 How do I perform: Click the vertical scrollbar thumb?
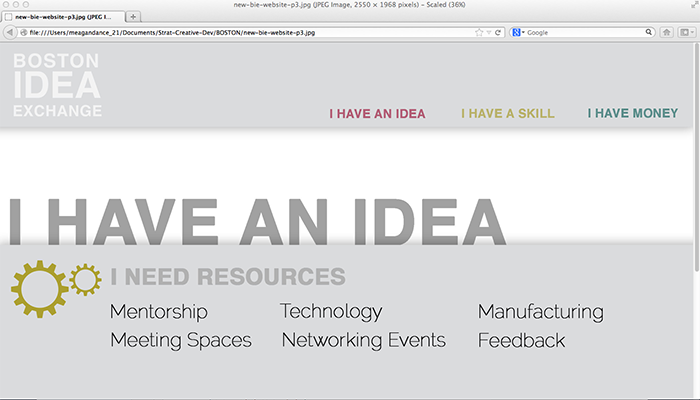tap(696, 156)
